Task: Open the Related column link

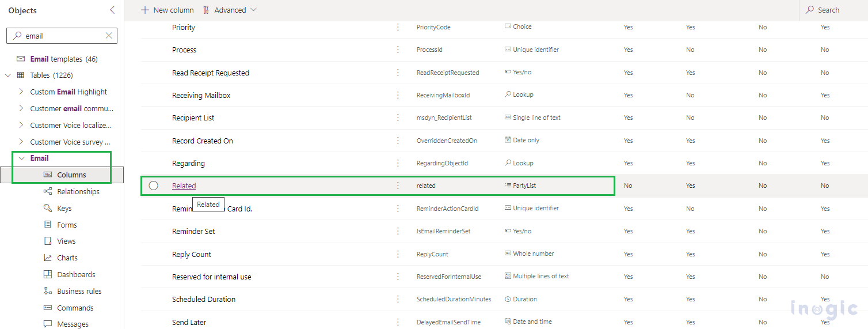Action: pyautogui.click(x=184, y=186)
